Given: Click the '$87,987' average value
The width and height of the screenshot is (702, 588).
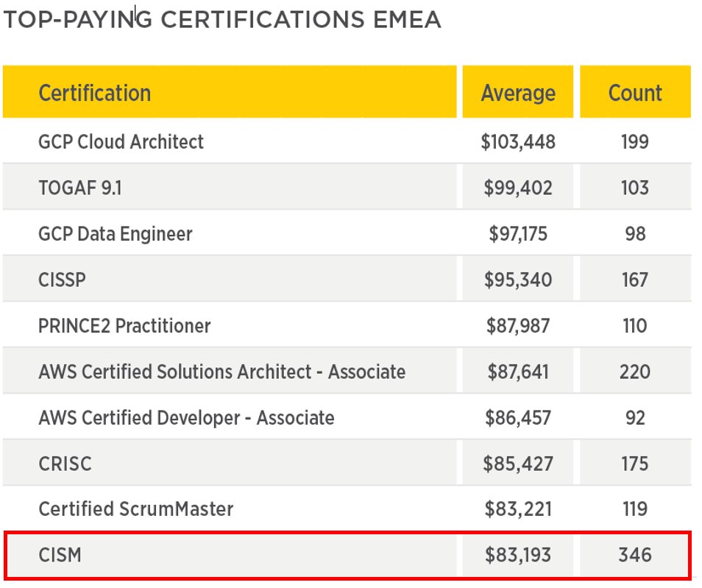Looking at the screenshot, I should point(518,326).
